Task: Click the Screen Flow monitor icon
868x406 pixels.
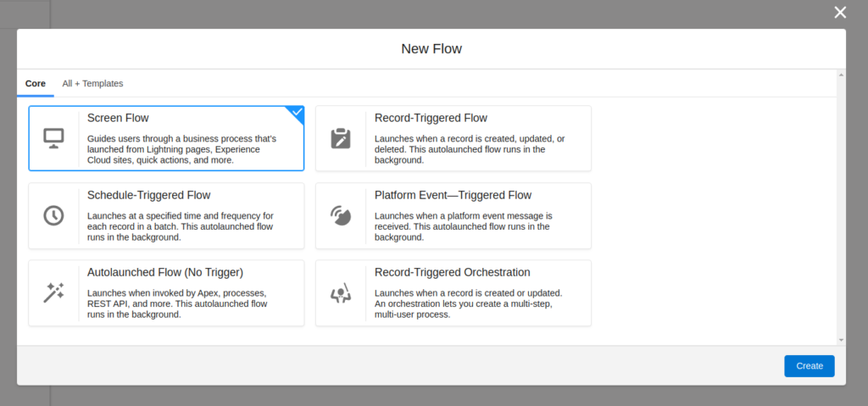Action: click(53, 138)
